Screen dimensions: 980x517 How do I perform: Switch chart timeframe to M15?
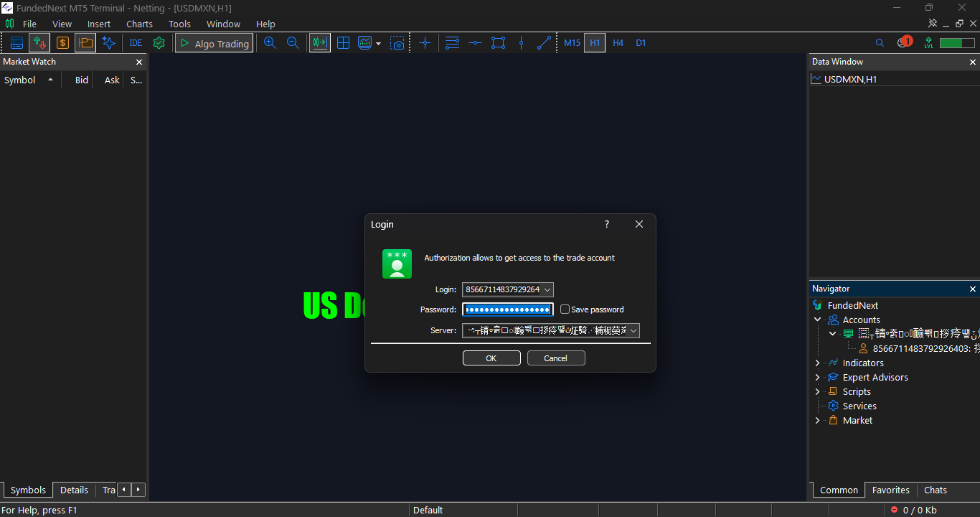pyautogui.click(x=572, y=43)
